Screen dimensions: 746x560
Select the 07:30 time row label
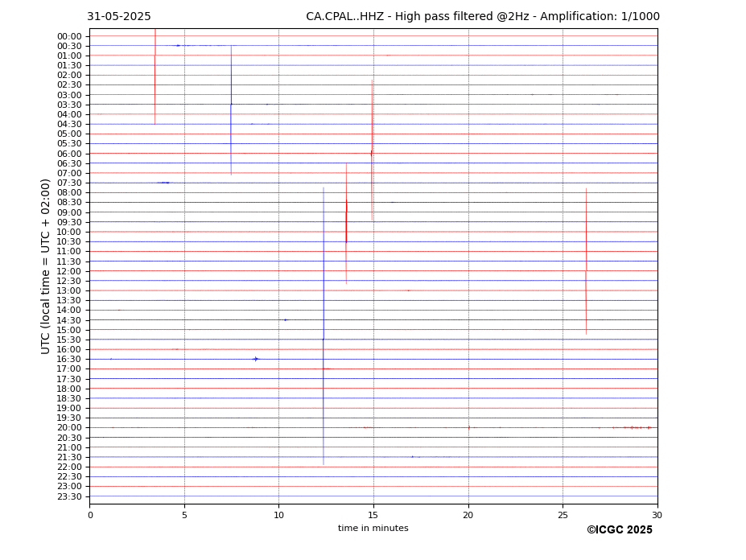tap(69, 183)
